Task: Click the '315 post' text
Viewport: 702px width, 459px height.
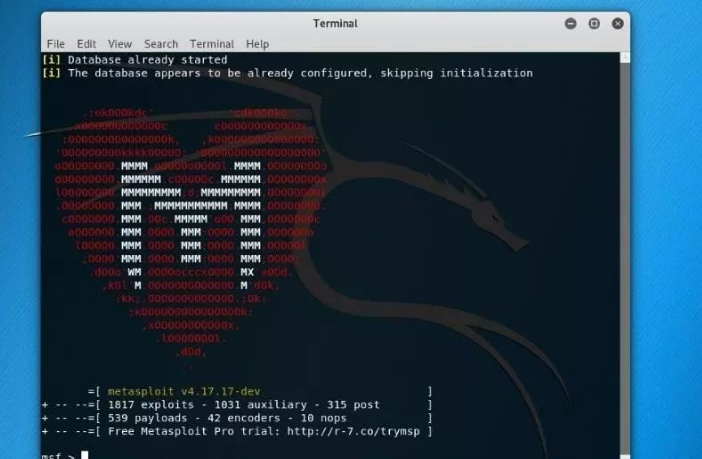Action: pyautogui.click(x=353, y=405)
